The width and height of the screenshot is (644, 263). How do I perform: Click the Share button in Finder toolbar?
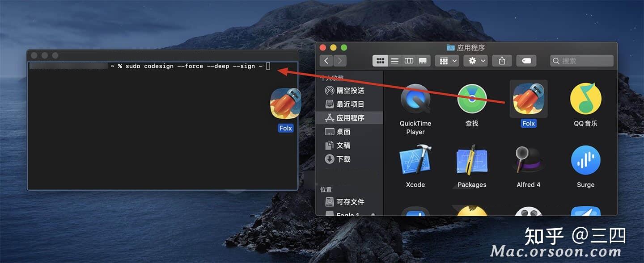click(502, 60)
